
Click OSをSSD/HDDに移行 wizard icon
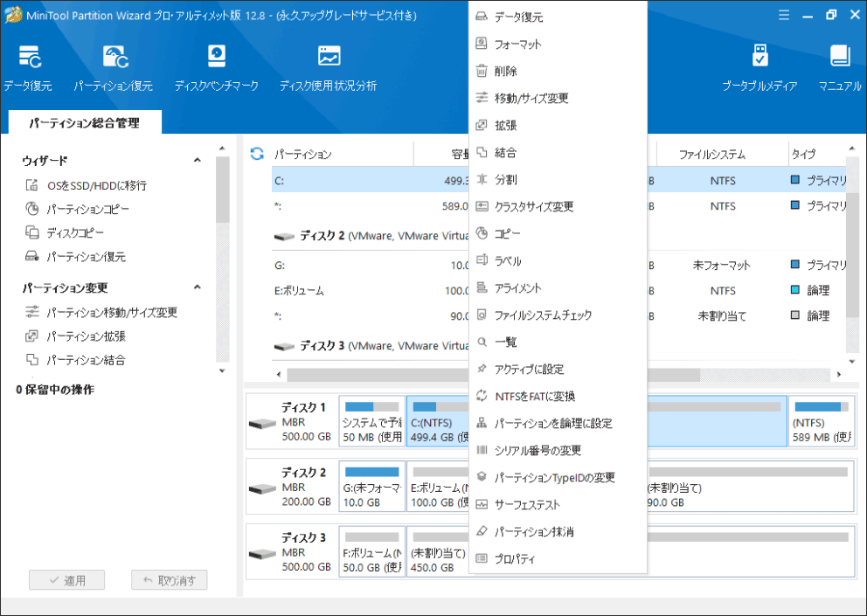click(32, 185)
